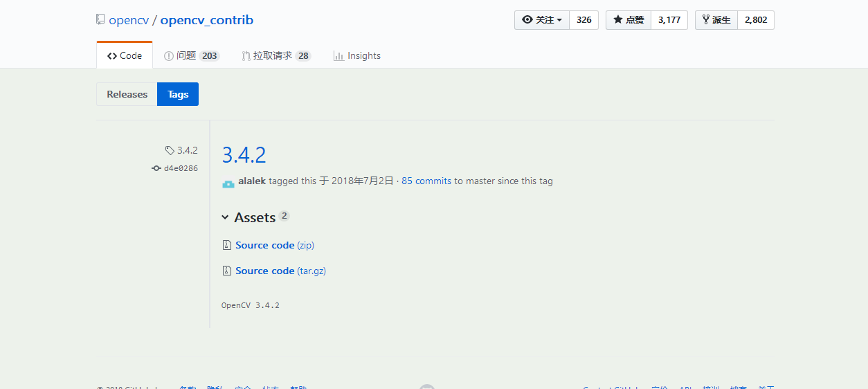Click the eye icon on watch button
This screenshot has width=868, height=389.
tap(527, 20)
